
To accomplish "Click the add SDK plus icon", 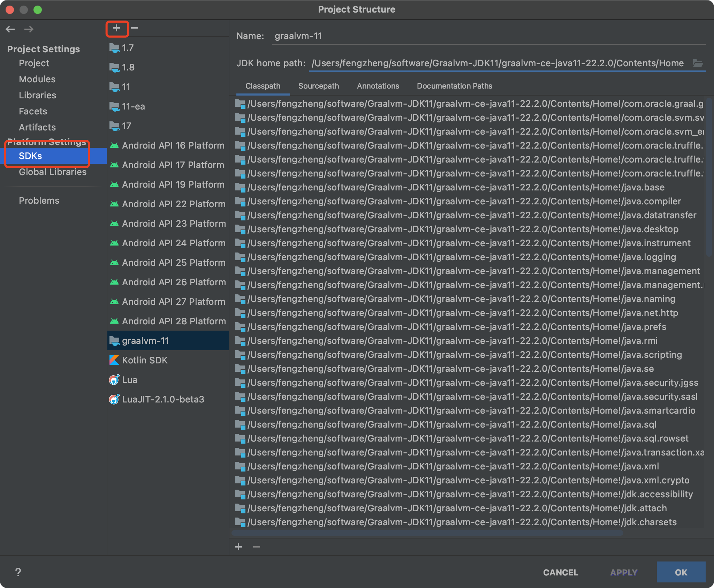I will tap(116, 28).
